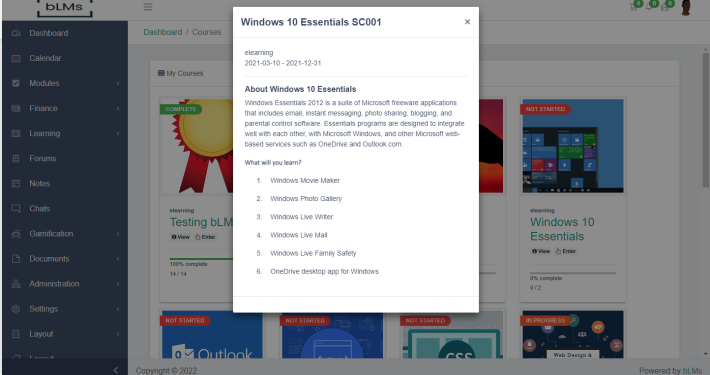The width and height of the screenshot is (710, 375).
Task: Click the page vertical scrollbar
Action: 705,119
